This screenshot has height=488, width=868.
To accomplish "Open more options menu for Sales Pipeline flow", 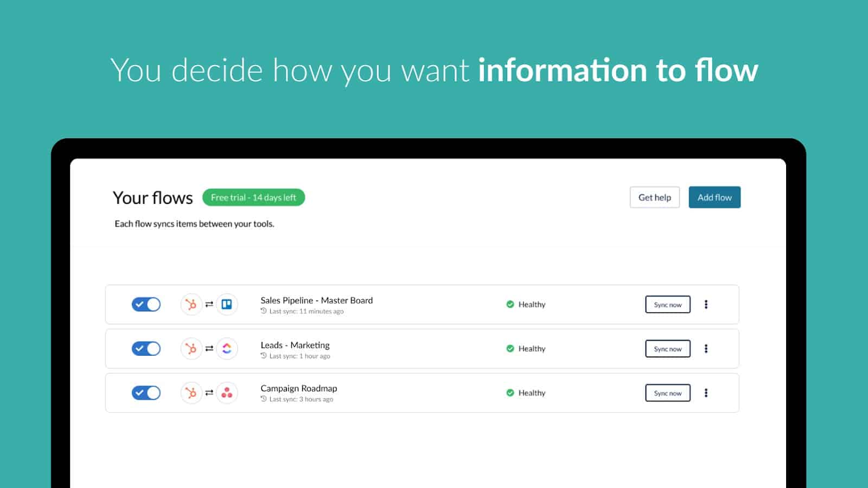I will (706, 304).
